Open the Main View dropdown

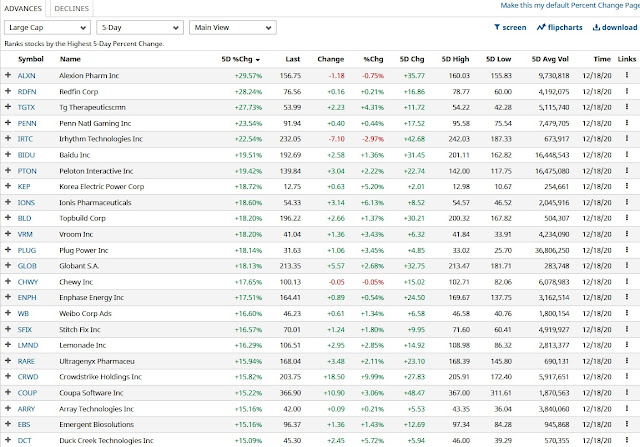[233, 28]
